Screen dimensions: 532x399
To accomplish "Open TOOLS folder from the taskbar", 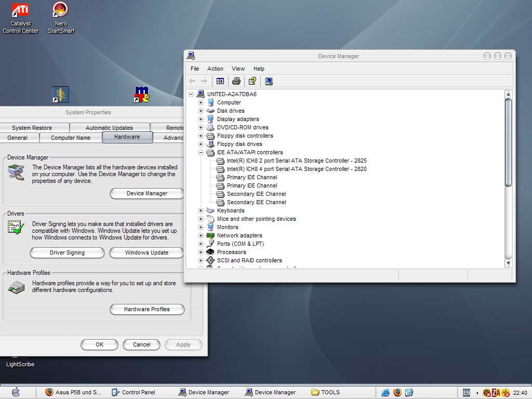I will [x=326, y=393].
